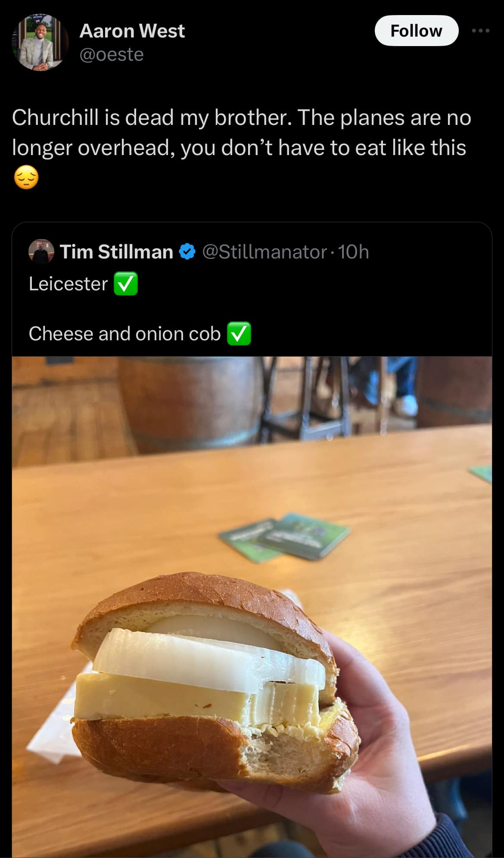The image size is (504, 858).
Task: Click the green checkmark after cob
Action: point(239,334)
